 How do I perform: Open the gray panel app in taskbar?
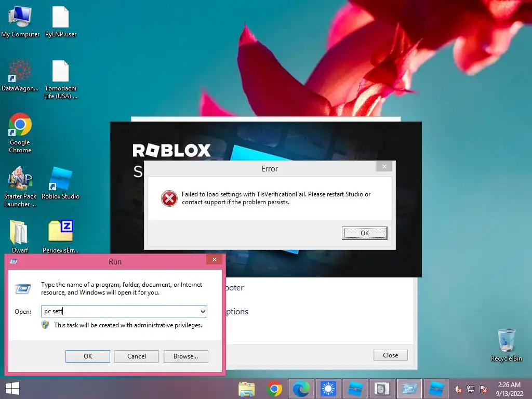382,389
